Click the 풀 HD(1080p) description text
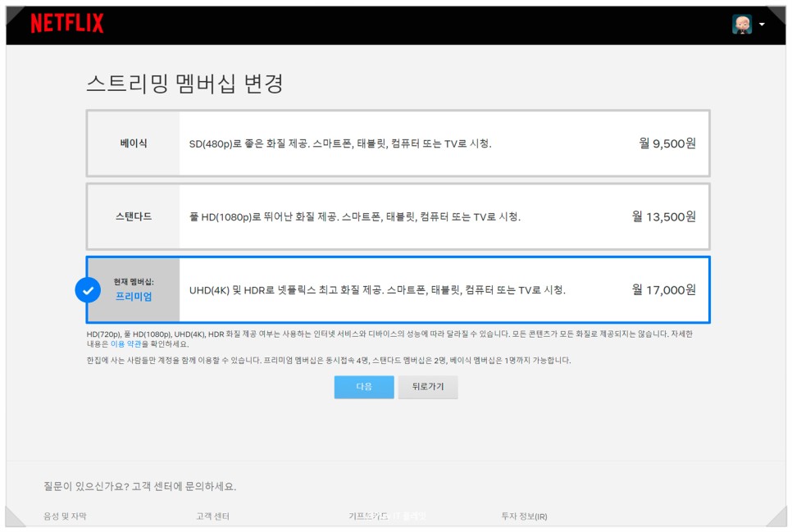 click(354, 217)
